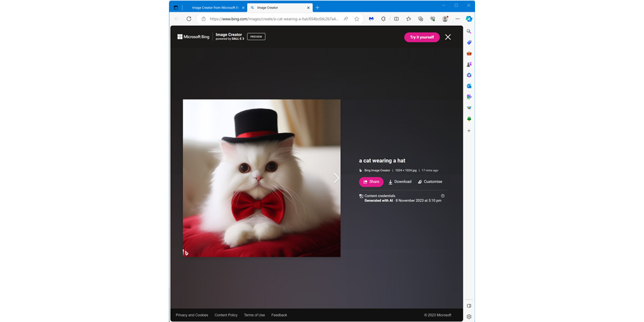Show the next generated image

(336, 178)
